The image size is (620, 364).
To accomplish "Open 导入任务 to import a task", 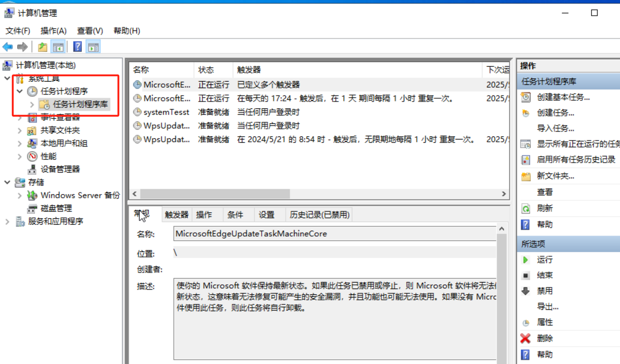I will [556, 128].
